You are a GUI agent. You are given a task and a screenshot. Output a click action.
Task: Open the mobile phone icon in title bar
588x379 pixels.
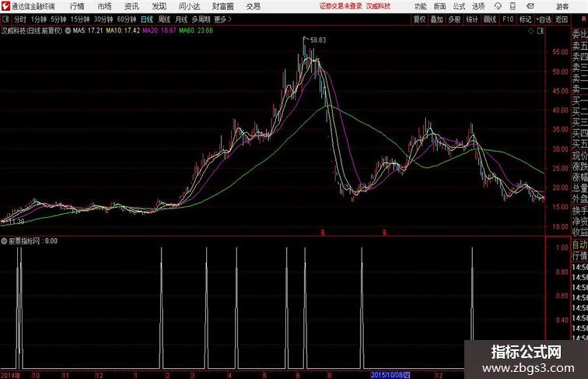point(513,6)
